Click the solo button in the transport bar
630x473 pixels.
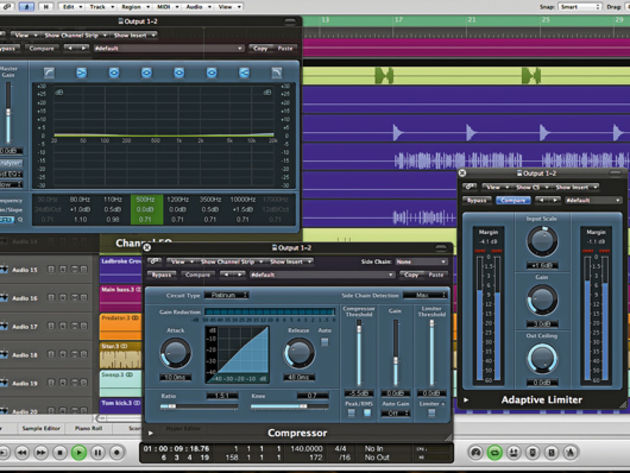[551, 453]
